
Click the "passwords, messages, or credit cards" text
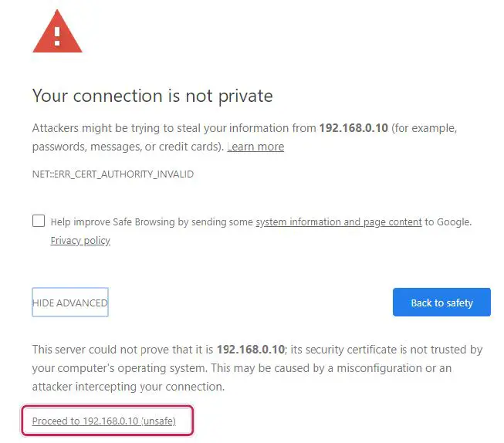click(127, 147)
